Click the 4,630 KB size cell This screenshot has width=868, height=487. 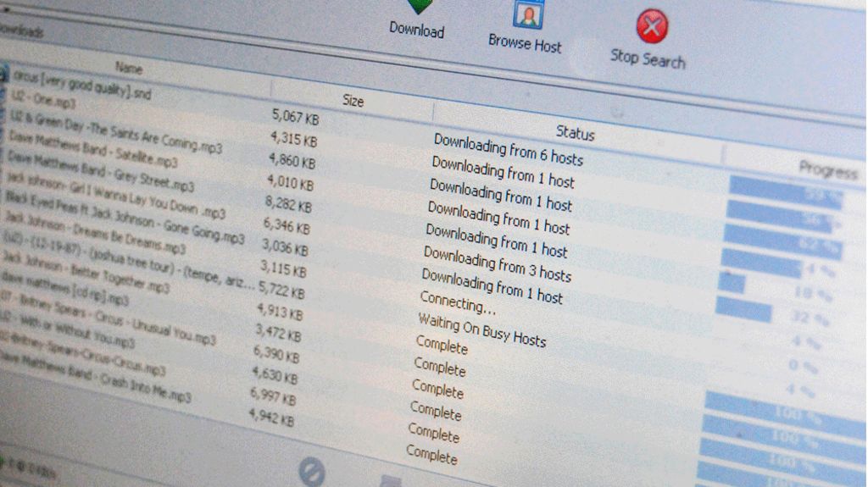click(x=274, y=375)
